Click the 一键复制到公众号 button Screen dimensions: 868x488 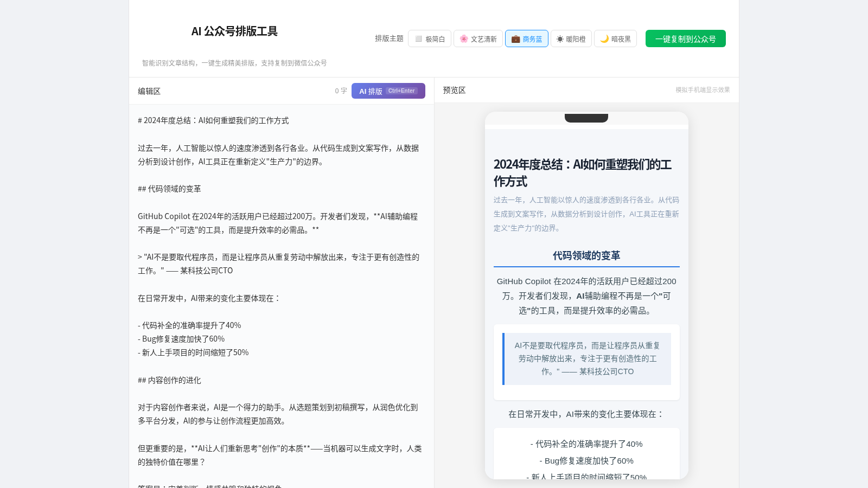686,38
